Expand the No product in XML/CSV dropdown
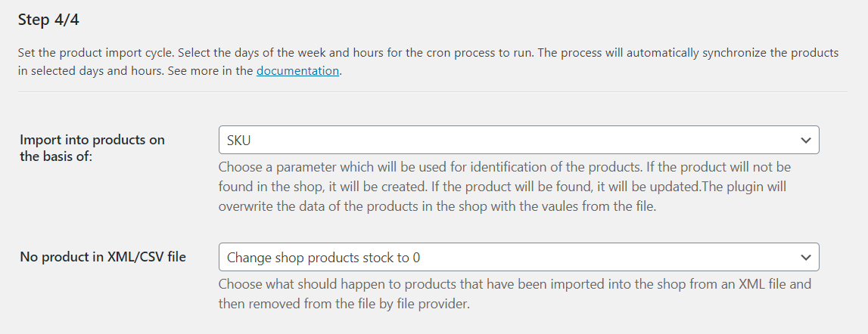Screen dimensions: 868x334 point(518,257)
